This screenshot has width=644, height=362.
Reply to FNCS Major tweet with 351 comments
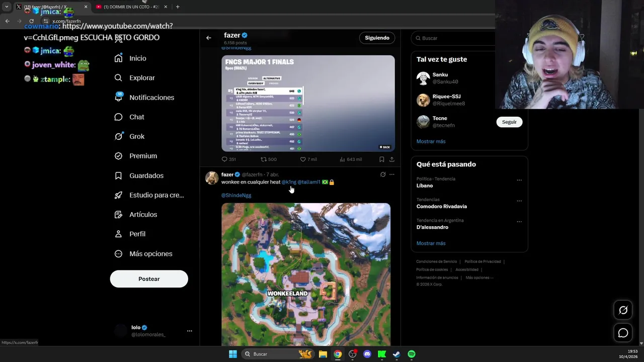point(228,159)
